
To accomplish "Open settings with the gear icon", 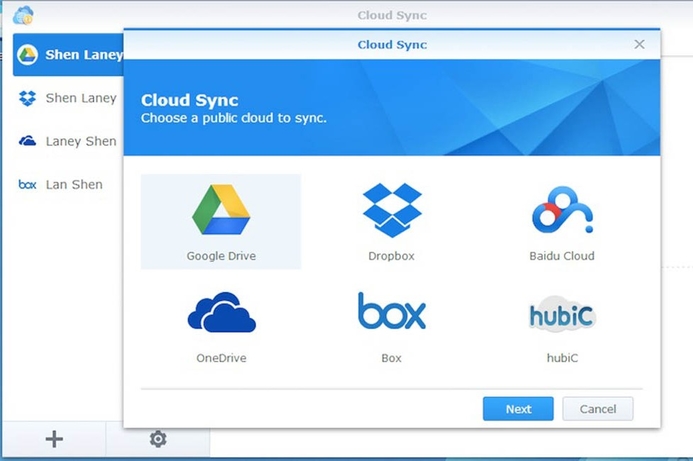I will [x=158, y=439].
